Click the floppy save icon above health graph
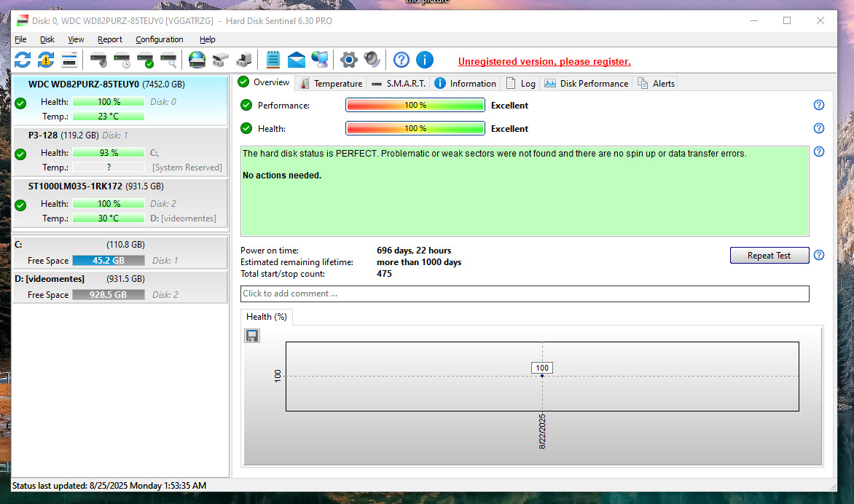 click(251, 336)
